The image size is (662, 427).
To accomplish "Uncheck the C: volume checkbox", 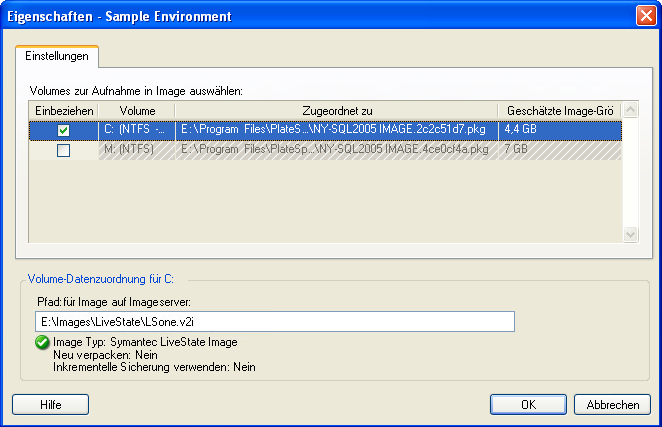I will [64, 130].
